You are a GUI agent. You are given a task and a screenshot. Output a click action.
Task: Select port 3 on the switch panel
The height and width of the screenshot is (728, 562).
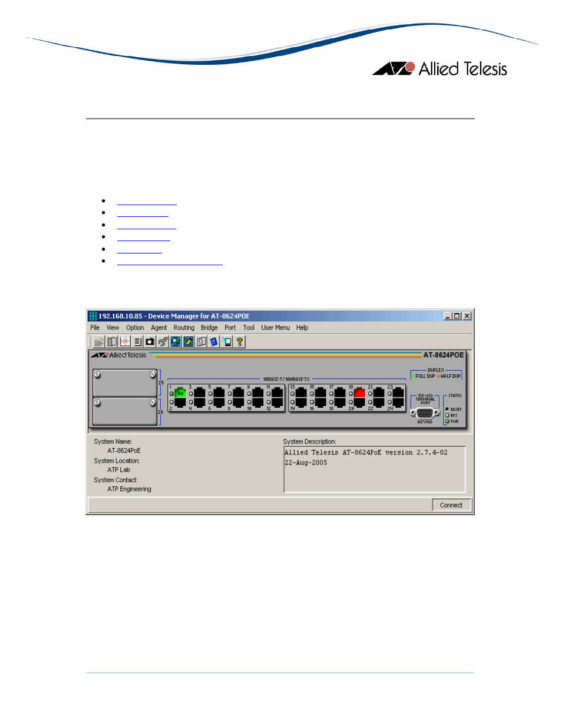coord(200,393)
